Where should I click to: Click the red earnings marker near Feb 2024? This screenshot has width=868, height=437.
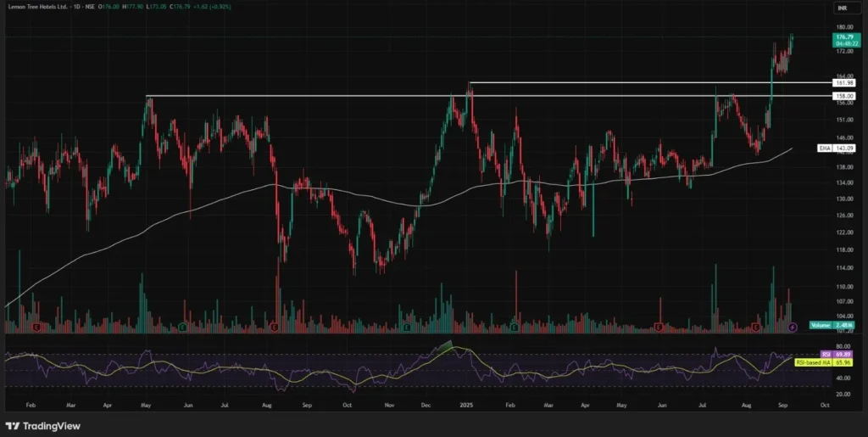click(x=36, y=327)
